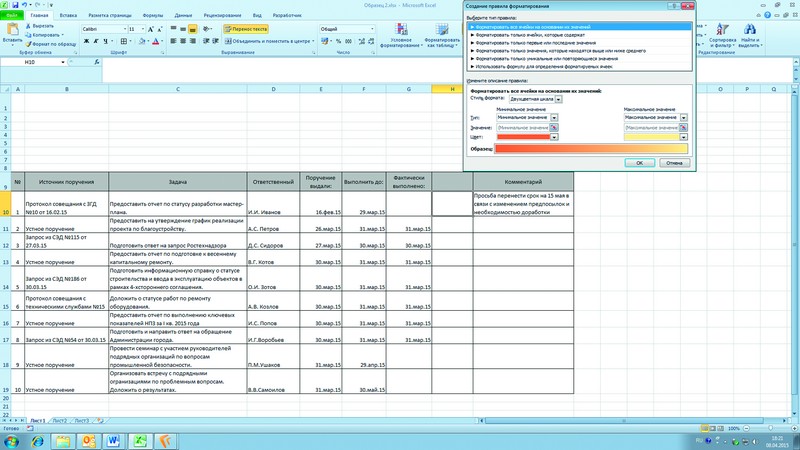Screen dimensions: 800x450
Task: Open the Рецензирование ribbon tab
Action: 222,15
